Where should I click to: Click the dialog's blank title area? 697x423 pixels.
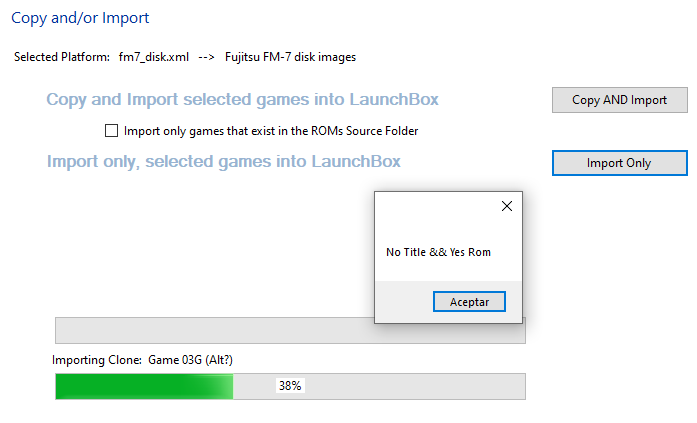436,206
